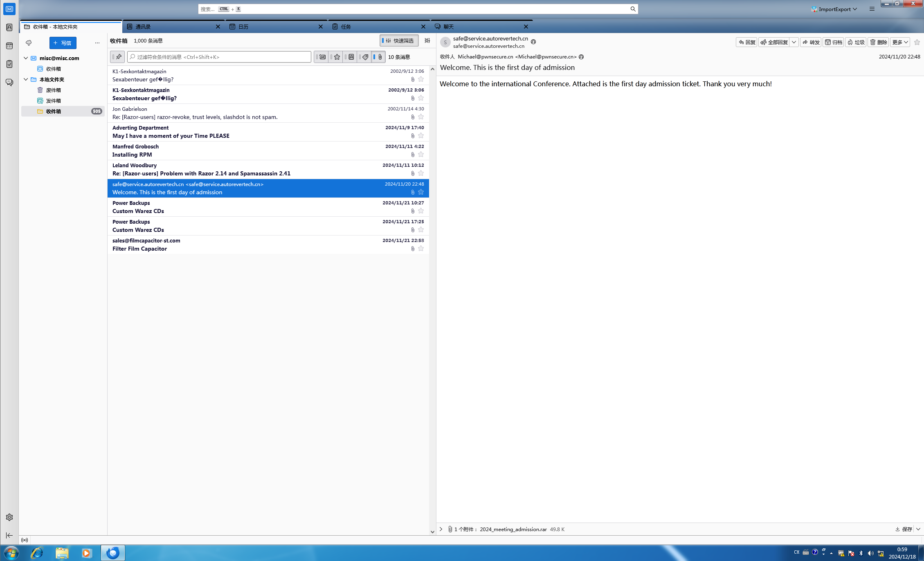Open the folder pane options ellipsis
The image size is (924, 561).
[97, 43]
